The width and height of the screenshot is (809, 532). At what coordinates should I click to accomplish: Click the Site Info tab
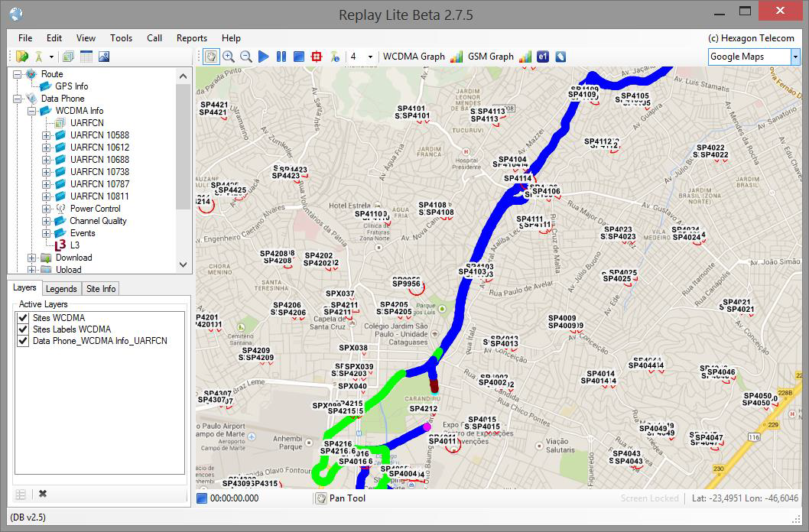coord(101,289)
